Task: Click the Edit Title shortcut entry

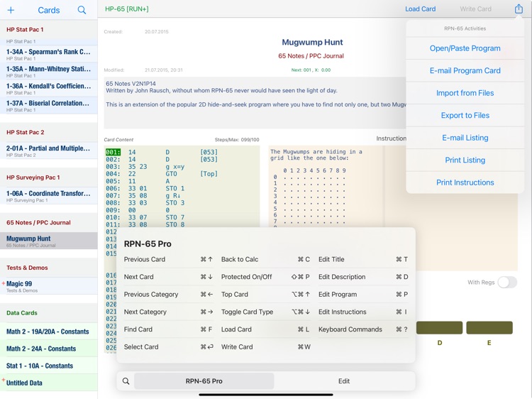Action: [x=363, y=259]
